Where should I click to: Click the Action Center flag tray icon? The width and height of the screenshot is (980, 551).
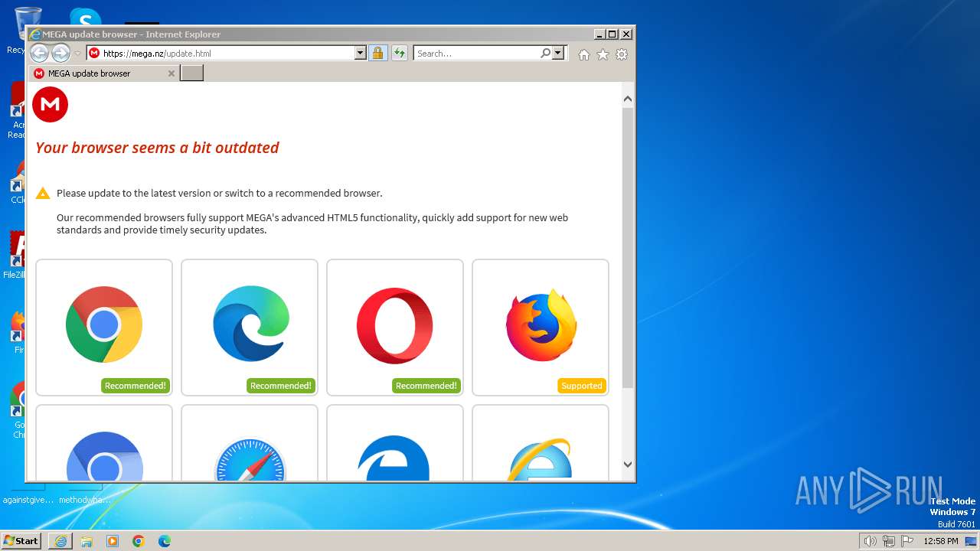tap(908, 541)
